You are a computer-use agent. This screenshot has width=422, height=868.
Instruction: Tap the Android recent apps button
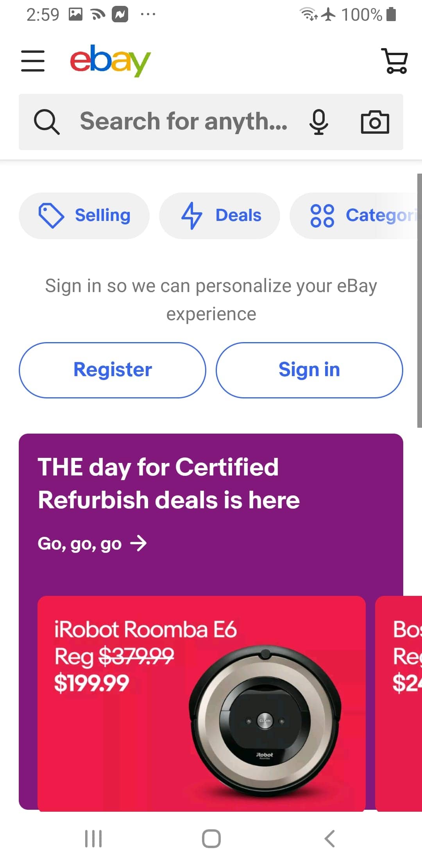click(93, 838)
